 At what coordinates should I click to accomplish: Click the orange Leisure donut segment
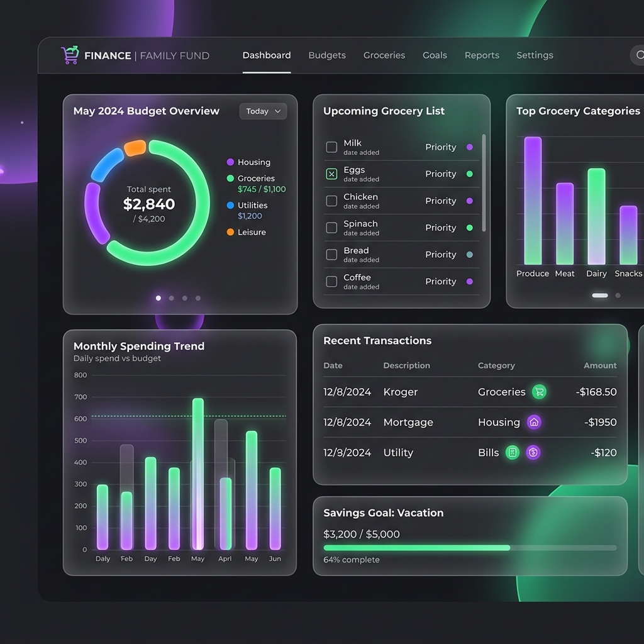135,148
